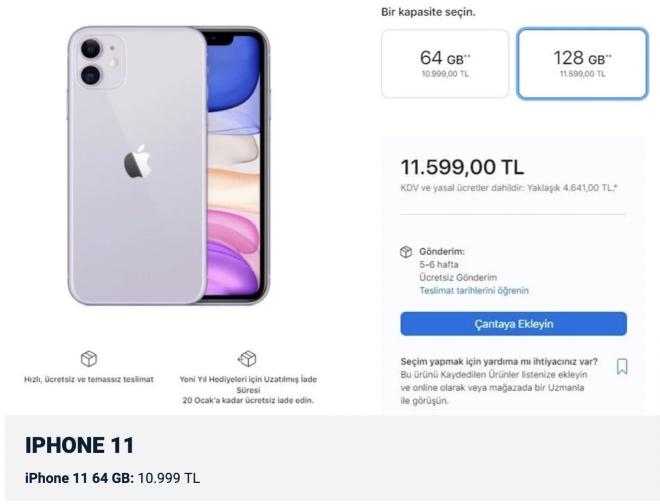Click the KDV ve yasal ücretler note
The height and width of the screenshot is (504, 660).
[508, 188]
